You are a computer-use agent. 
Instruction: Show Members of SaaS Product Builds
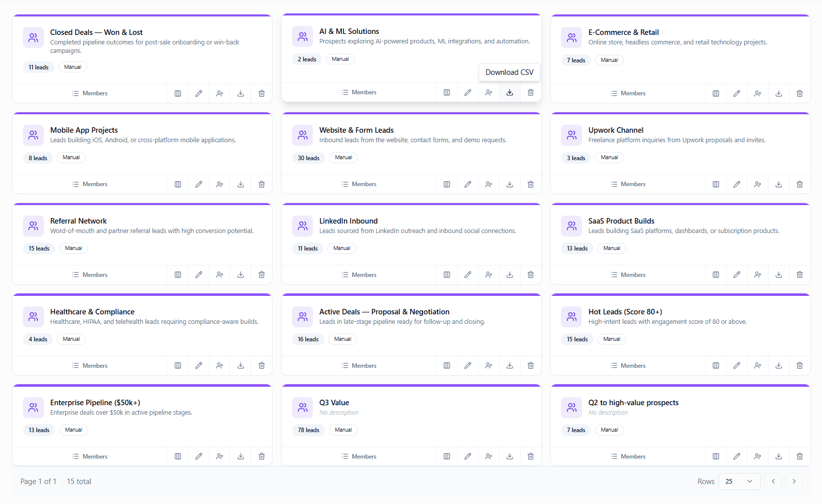click(x=628, y=275)
